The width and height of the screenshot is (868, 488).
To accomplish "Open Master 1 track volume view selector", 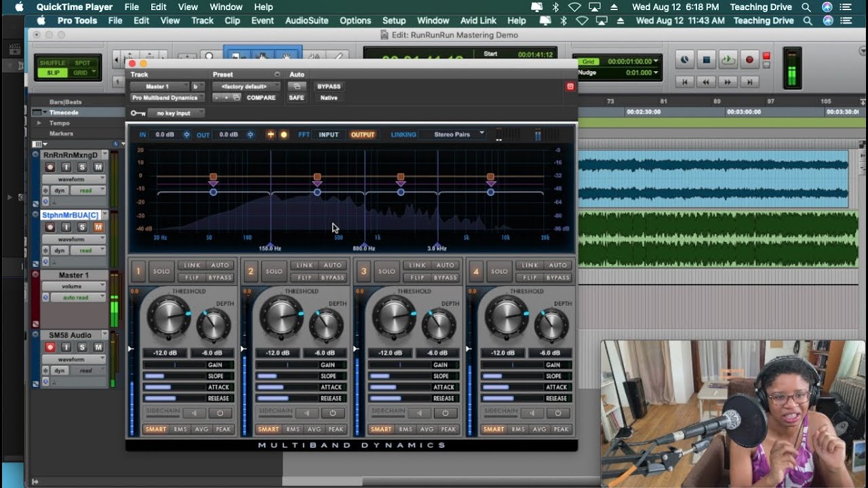I will 74,287.
